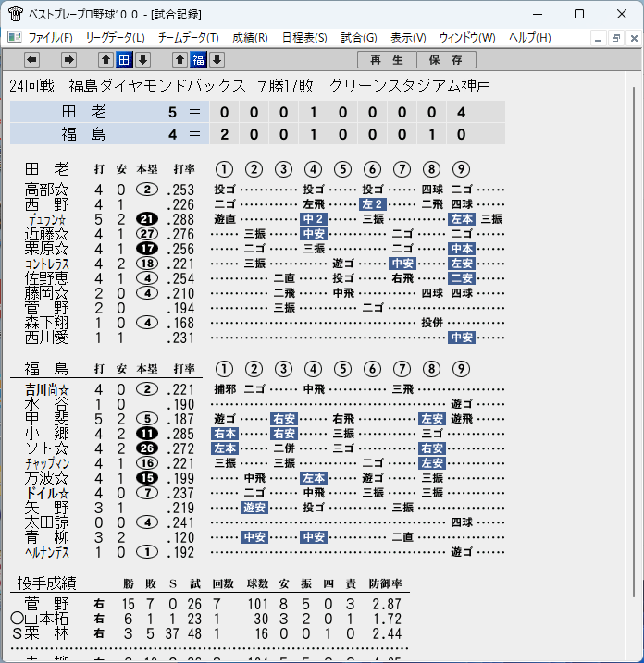Click ソト's 左本 first inning result

225,448
